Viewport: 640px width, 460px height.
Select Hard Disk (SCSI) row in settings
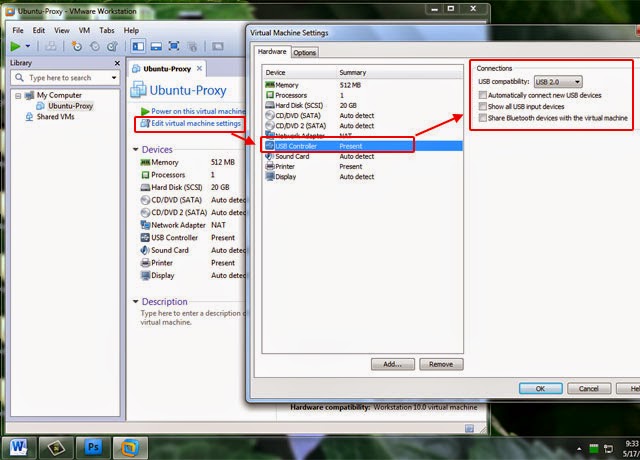[x=362, y=106]
